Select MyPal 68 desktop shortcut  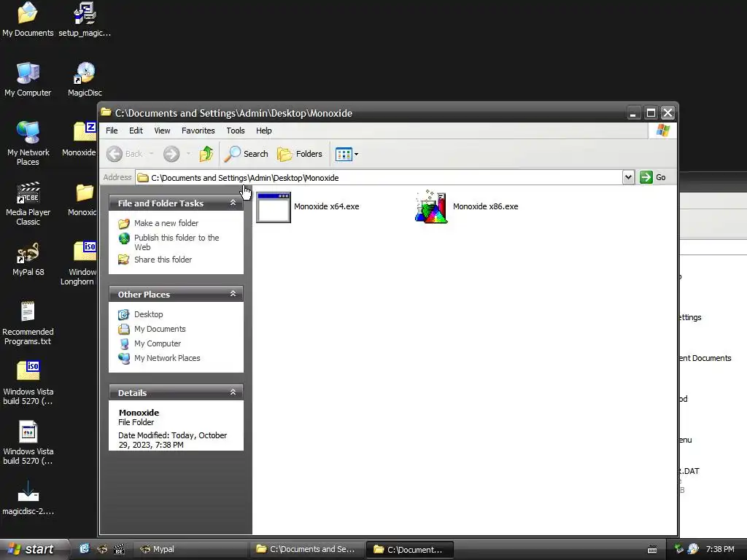28,259
